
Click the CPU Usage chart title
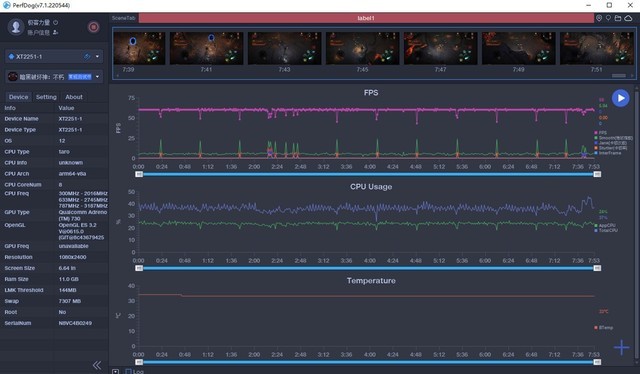click(371, 187)
